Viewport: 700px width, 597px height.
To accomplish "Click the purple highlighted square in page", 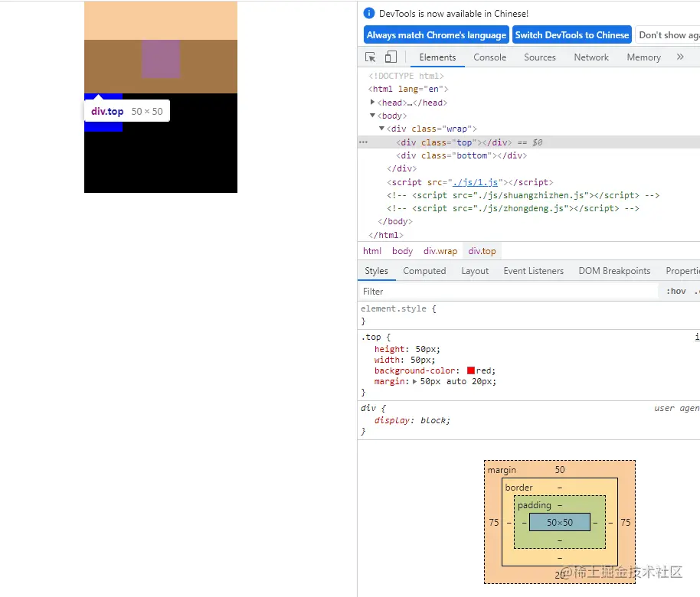I will click(x=161, y=59).
